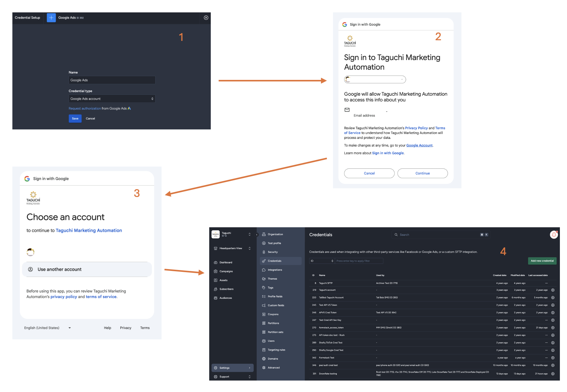Choose Use another account option
Image resolution: width=567 pixels, height=392 pixels.
coord(59,269)
